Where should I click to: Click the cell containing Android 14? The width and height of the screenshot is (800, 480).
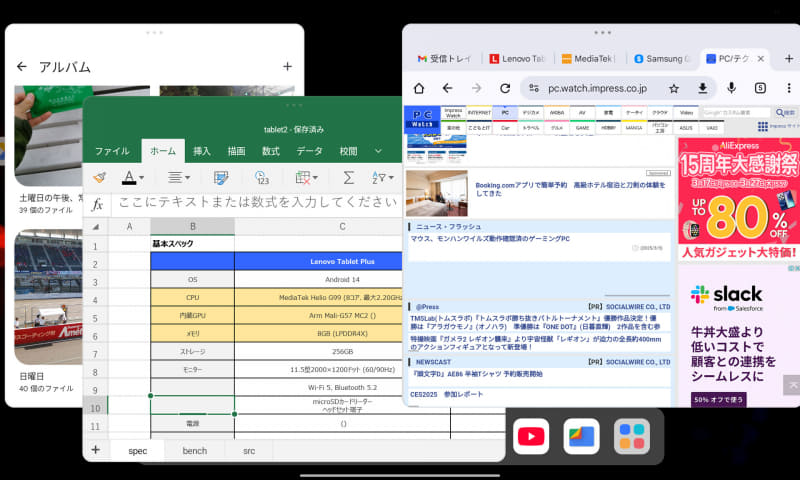click(x=342, y=280)
